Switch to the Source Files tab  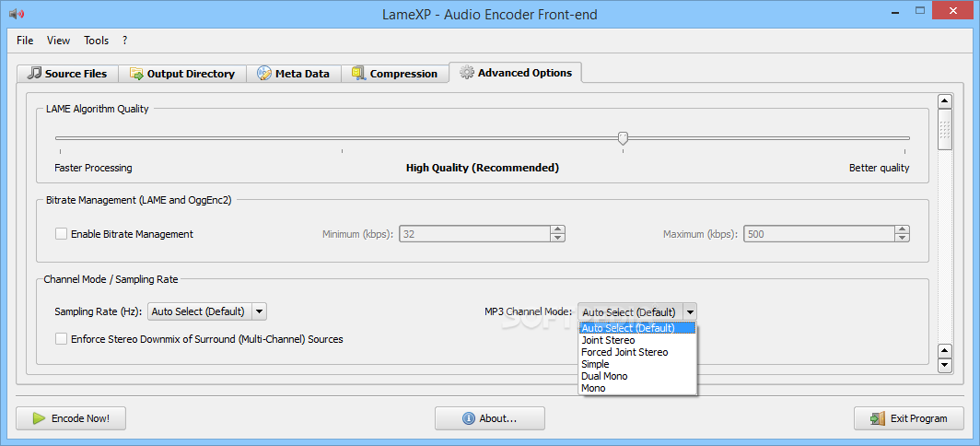[x=67, y=73]
